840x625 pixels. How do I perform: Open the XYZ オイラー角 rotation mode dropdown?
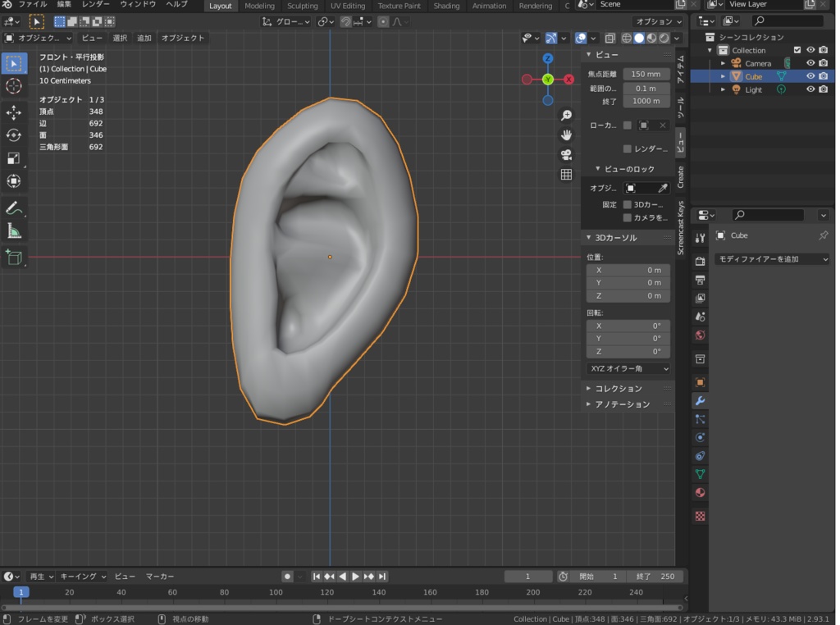pos(628,369)
